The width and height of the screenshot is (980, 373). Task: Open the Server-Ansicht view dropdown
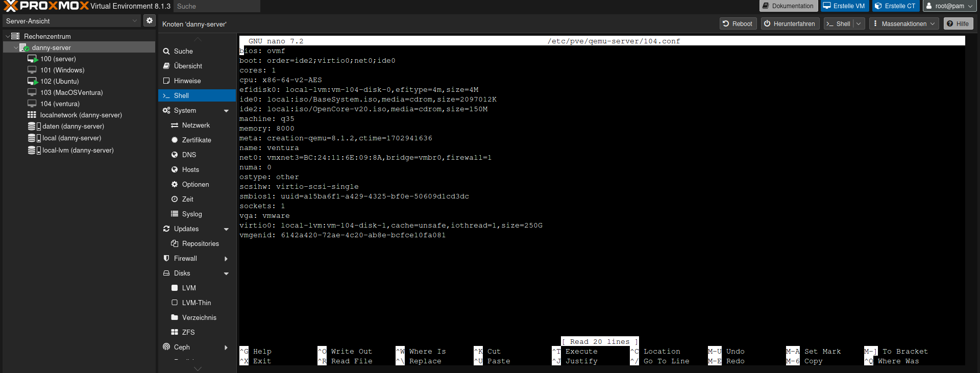[71, 21]
